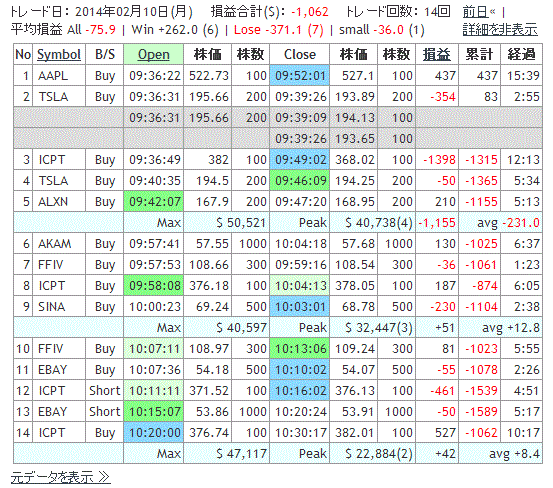Click the Short label in row 13
This screenshot has width=553, height=488.
(105, 411)
